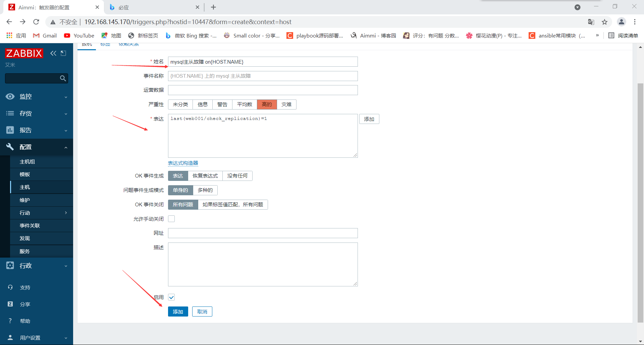Screen dimensions: 644x345
Task: Click the Zabbix logo
Action: (24, 53)
